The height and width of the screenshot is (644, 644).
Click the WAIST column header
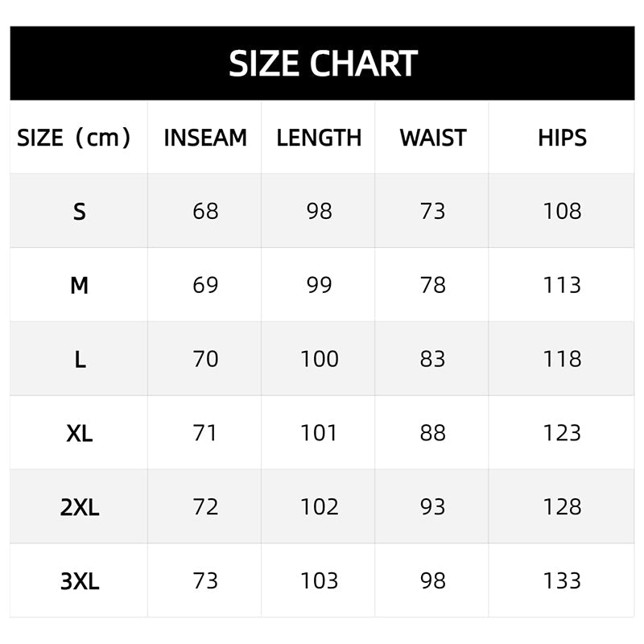coord(432,138)
